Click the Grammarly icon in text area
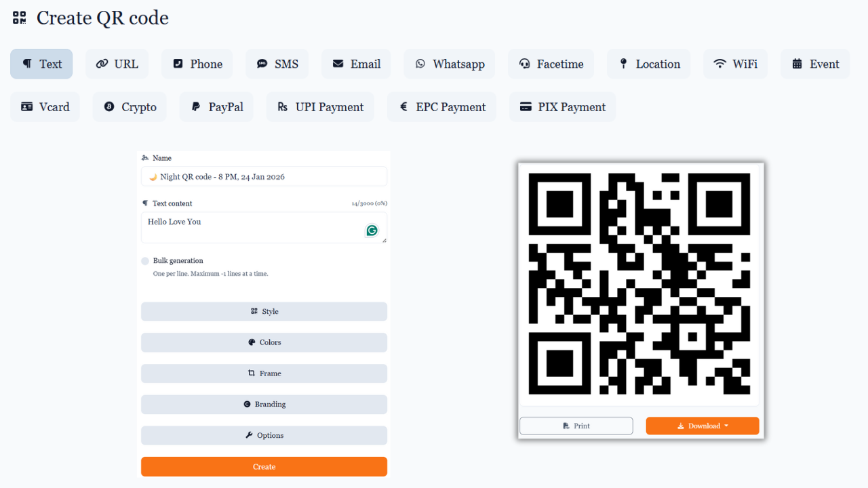This screenshot has height=488, width=868. [372, 230]
